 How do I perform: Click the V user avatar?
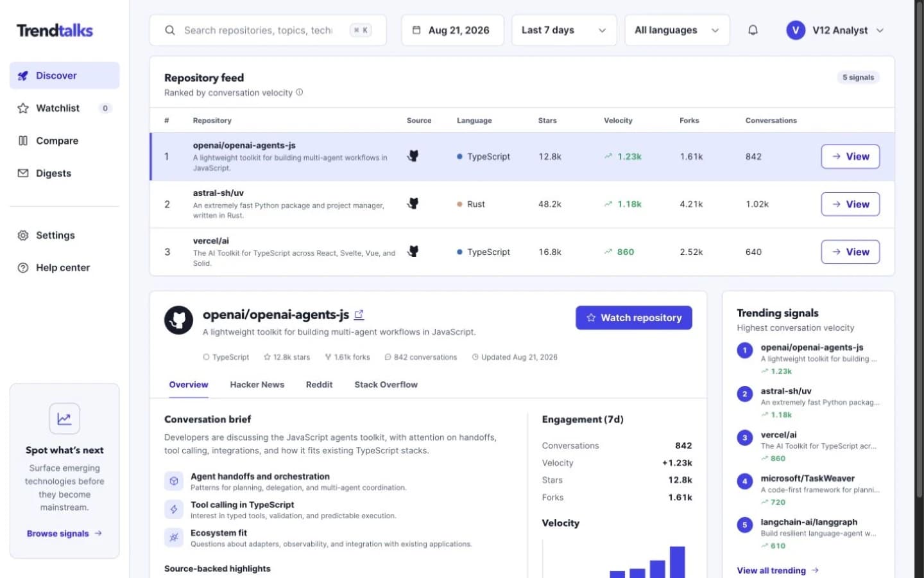point(796,30)
